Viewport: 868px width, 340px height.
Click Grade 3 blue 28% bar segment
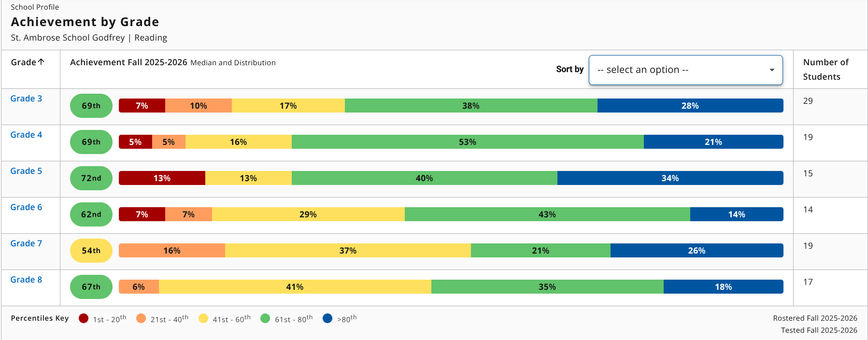click(x=690, y=106)
